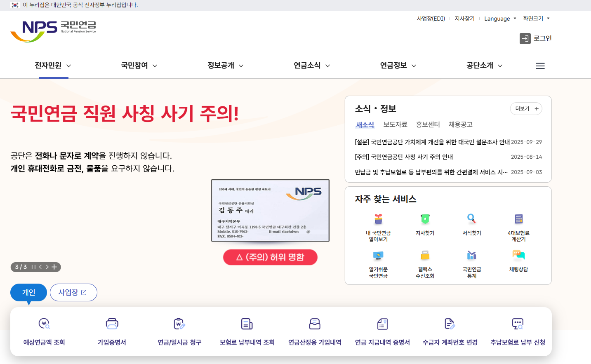Open the 사업장 external link button
Image resolution: width=591 pixels, height=364 pixels.
pyautogui.click(x=73, y=292)
